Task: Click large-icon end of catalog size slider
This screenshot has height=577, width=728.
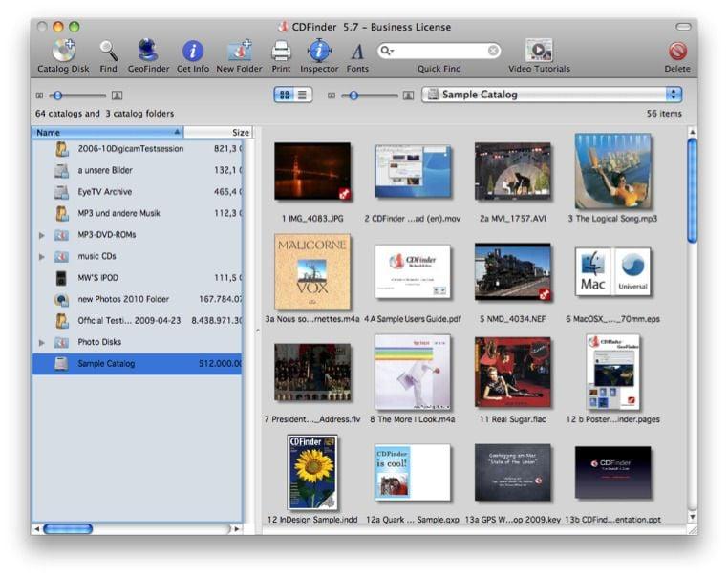Action: point(117,96)
